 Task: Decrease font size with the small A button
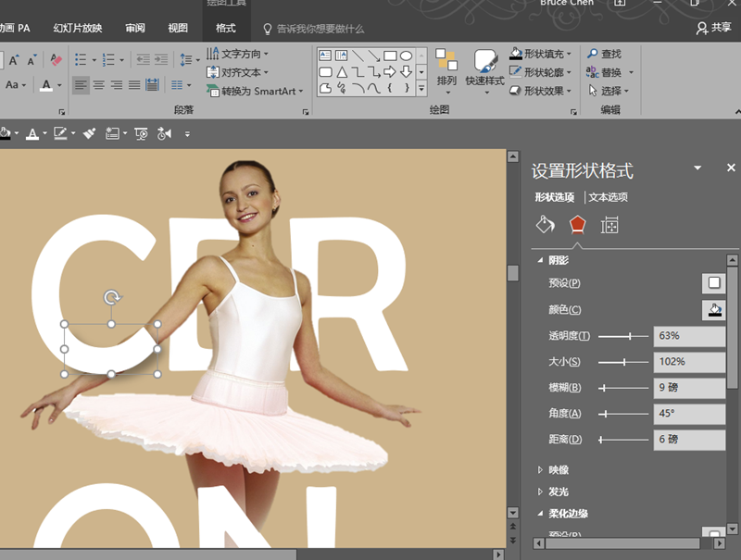tap(31, 60)
